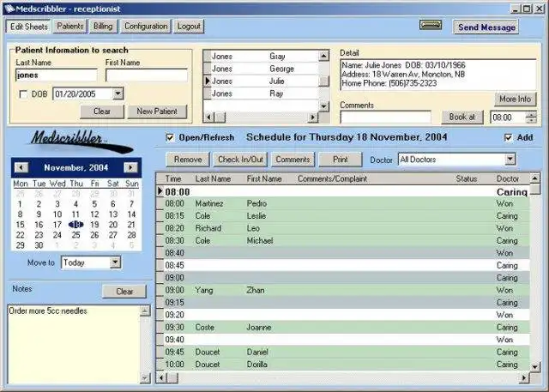Image resolution: width=549 pixels, height=392 pixels.
Task: Click the Status column header
Action: pyautogui.click(x=467, y=179)
